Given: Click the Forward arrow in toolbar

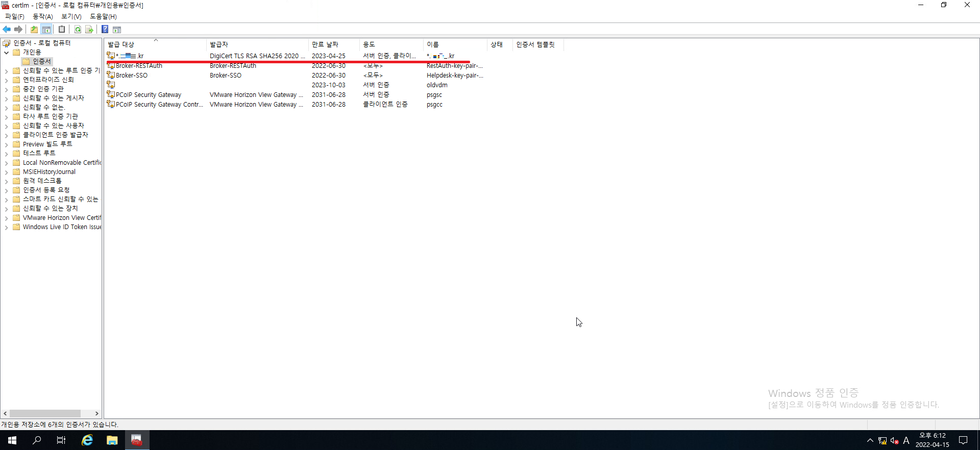Looking at the screenshot, I should point(18,30).
